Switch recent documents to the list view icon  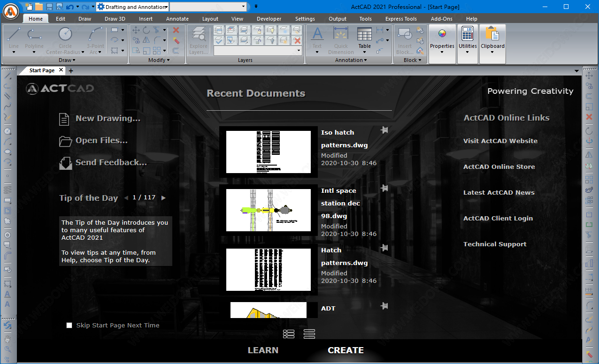[289, 334]
